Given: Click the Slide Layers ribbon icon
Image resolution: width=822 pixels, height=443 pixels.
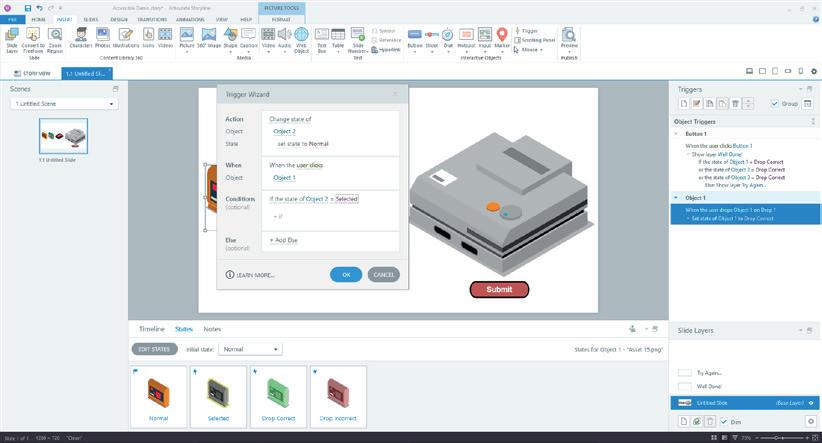Looking at the screenshot, I should point(12,40).
